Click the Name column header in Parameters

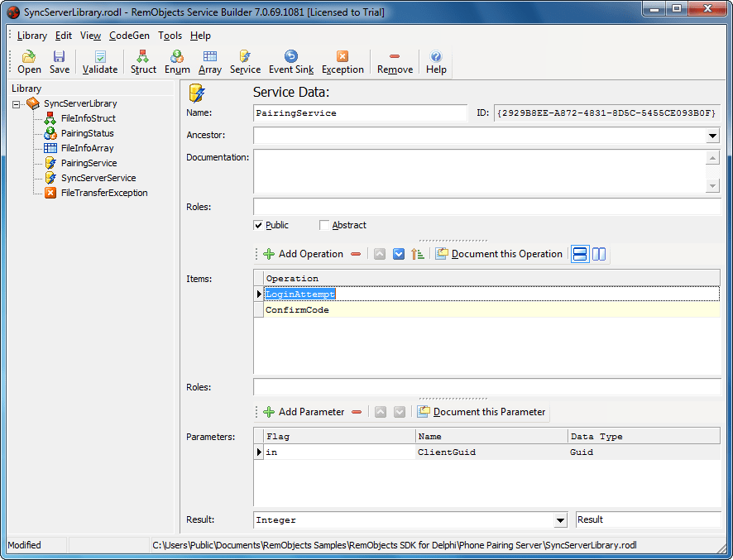[x=491, y=436]
